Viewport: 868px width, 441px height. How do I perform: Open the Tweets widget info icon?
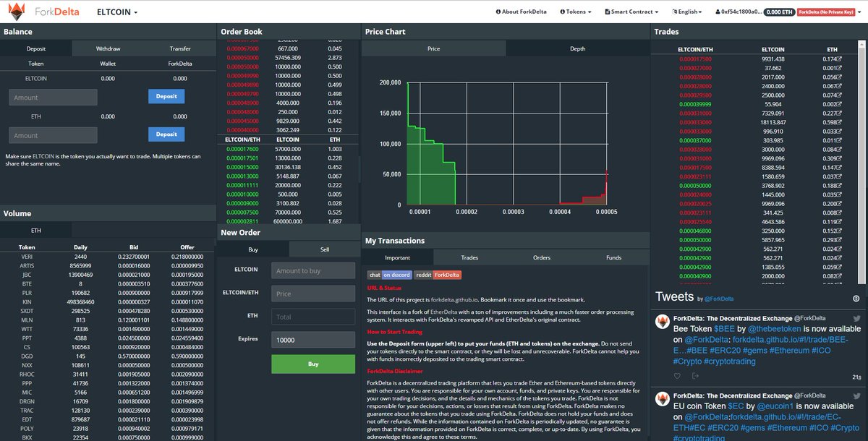(856, 298)
